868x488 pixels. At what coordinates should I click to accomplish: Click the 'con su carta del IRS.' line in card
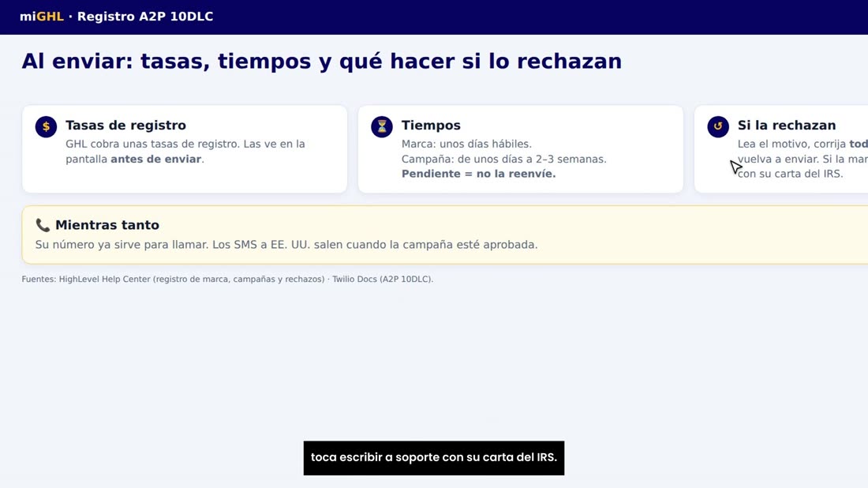pos(791,174)
